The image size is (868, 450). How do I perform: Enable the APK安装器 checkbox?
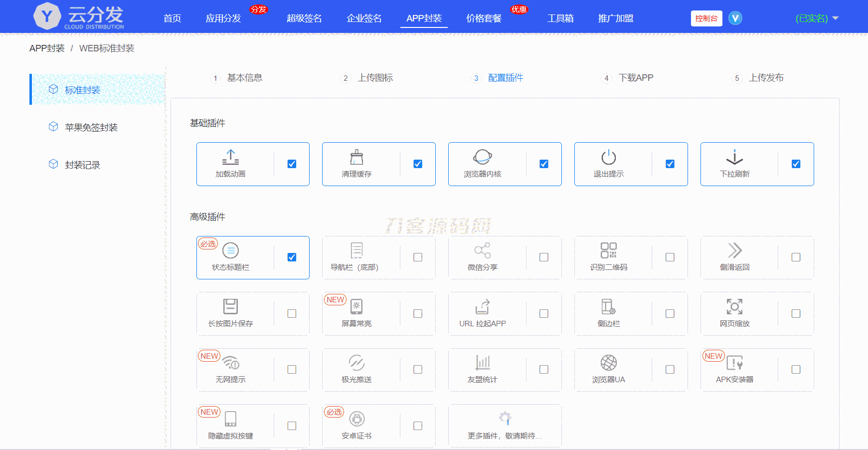click(796, 369)
